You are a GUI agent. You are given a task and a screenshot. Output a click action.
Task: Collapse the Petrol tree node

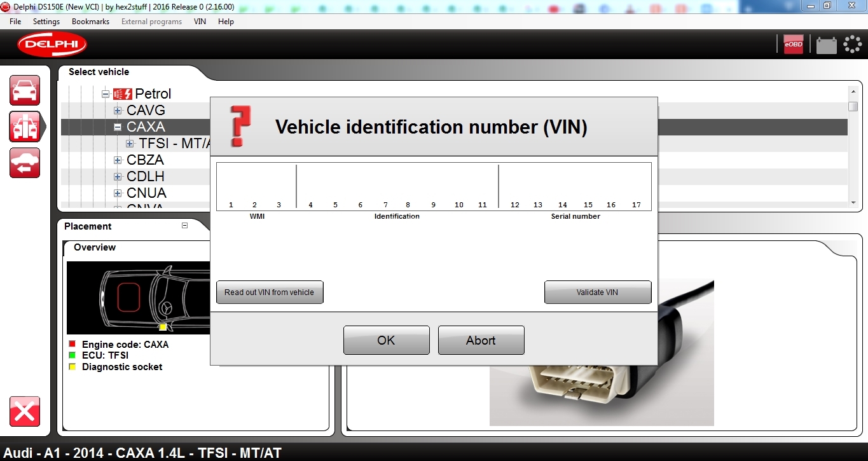(x=106, y=94)
